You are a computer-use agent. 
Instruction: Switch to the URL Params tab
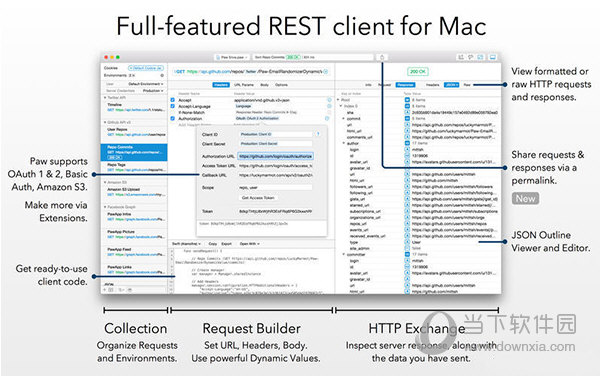pyautogui.click(x=244, y=85)
